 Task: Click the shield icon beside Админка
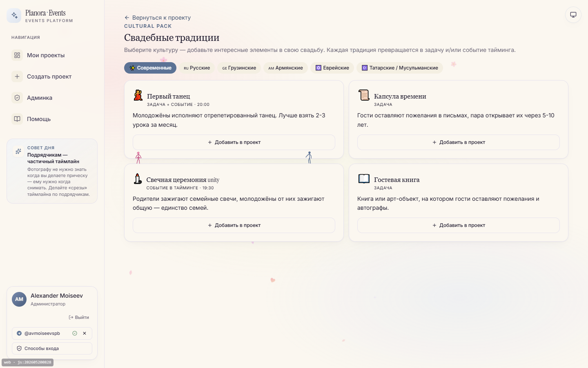pos(17,98)
